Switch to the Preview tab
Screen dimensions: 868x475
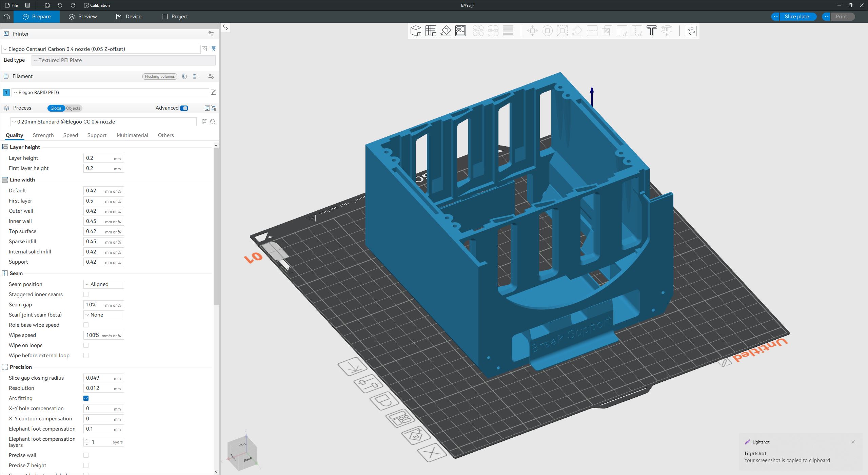[83, 17]
